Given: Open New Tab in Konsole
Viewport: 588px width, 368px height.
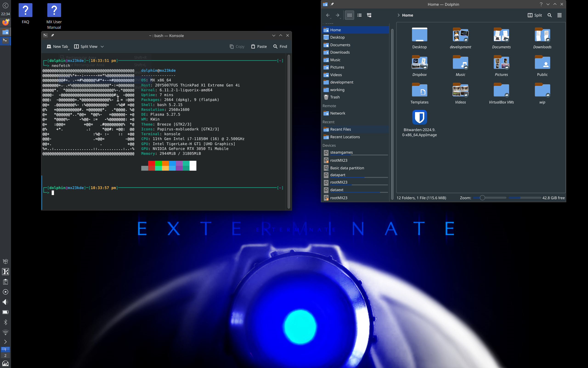Looking at the screenshot, I should [58, 46].
